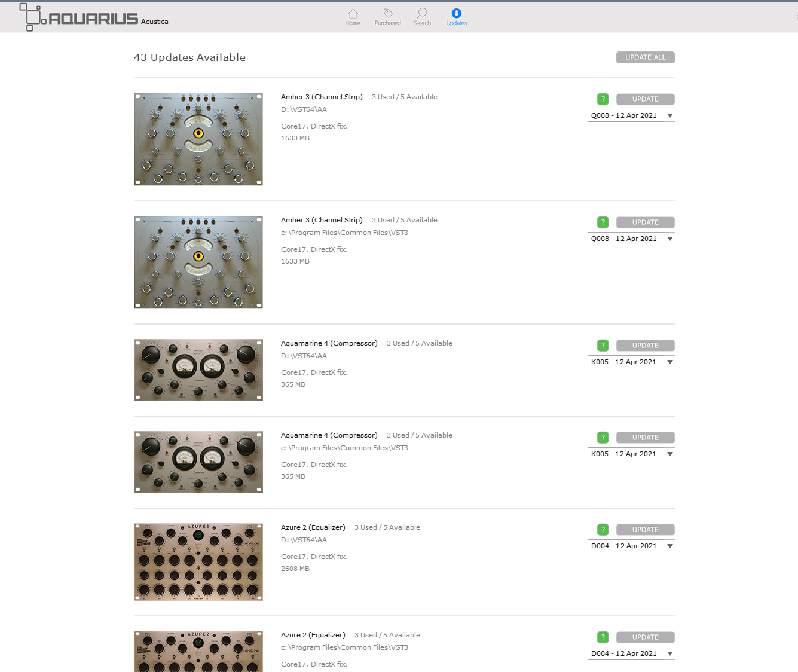Open help for Azure 2 Common Files\VST3
The height and width of the screenshot is (672, 798).
click(603, 637)
